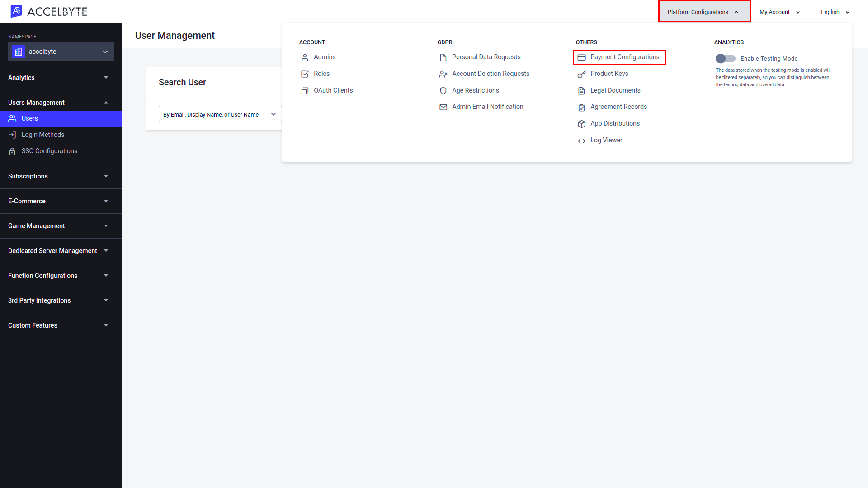Click the Legal Documents icon
868x488 pixels.
[582, 90]
